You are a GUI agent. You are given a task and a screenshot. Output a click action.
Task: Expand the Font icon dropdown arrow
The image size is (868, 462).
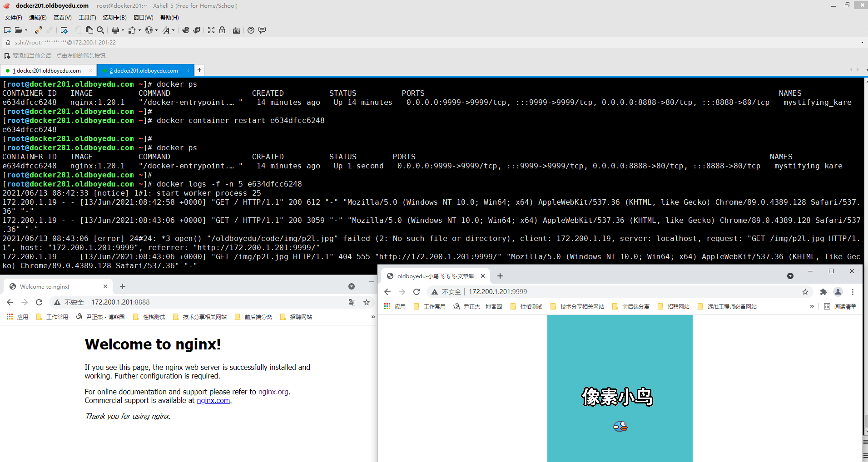click(x=173, y=30)
